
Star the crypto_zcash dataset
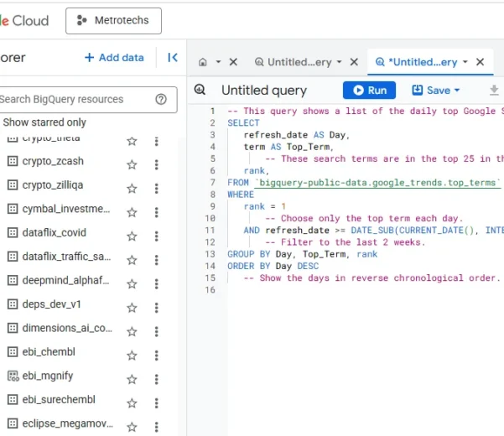tap(132, 165)
